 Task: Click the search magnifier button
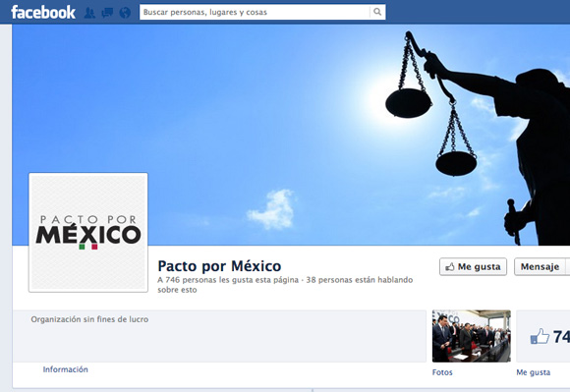[x=377, y=12]
